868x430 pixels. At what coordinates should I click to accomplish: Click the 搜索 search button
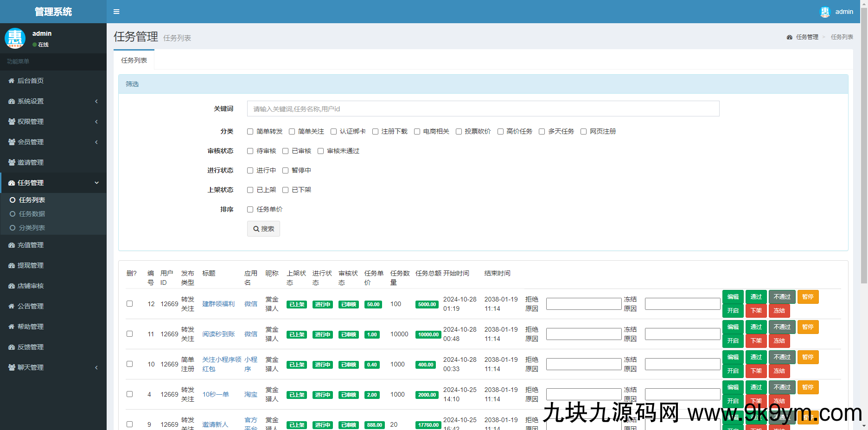click(x=263, y=229)
